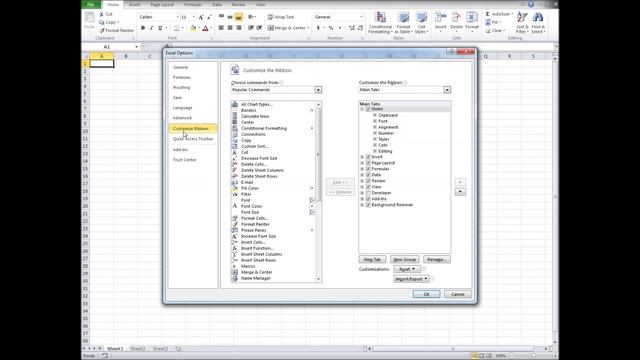Open Quick Access Toolbar category
This screenshot has width=640, height=360.
(x=193, y=139)
